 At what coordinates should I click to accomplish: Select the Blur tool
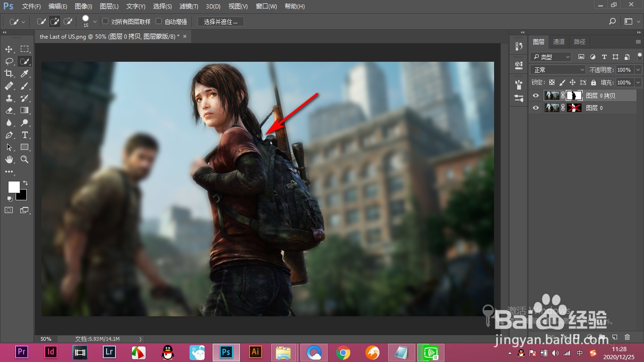click(9, 123)
